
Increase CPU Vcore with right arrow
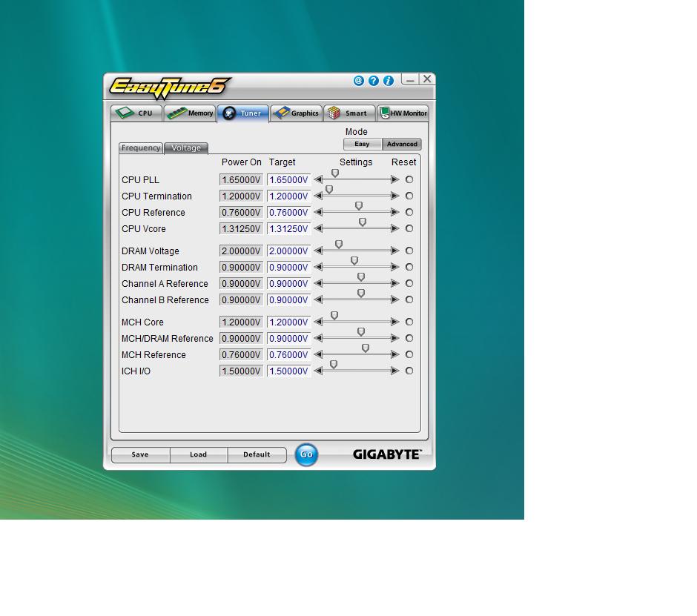tap(395, 228)
